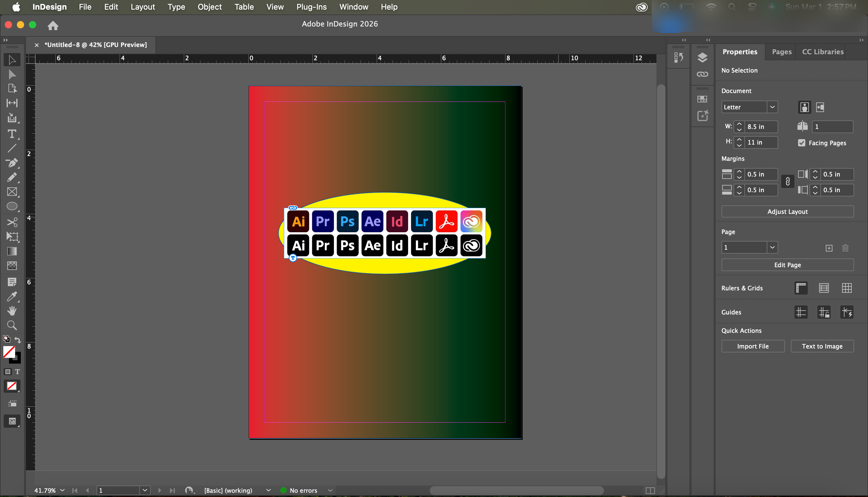Select the Pen tool
The height and width of the screenshot is (497, 868).
tap(12, 163)
